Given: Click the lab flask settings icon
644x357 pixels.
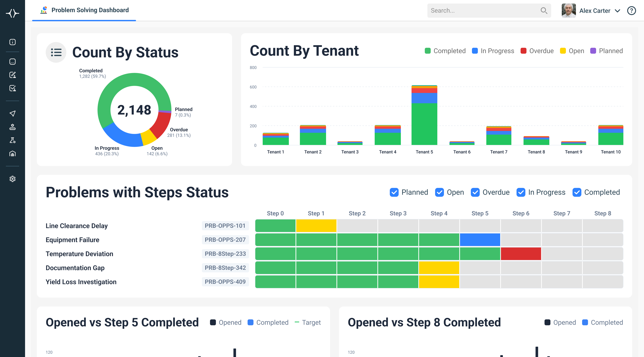Looking at the screenshot, I should 13,140.
